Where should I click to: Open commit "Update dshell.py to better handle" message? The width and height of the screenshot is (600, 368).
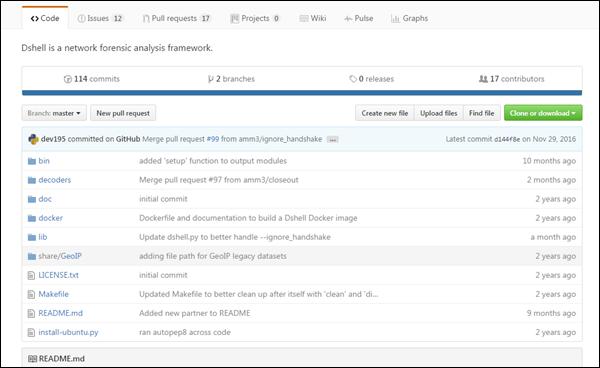click(x=235, y=237)
